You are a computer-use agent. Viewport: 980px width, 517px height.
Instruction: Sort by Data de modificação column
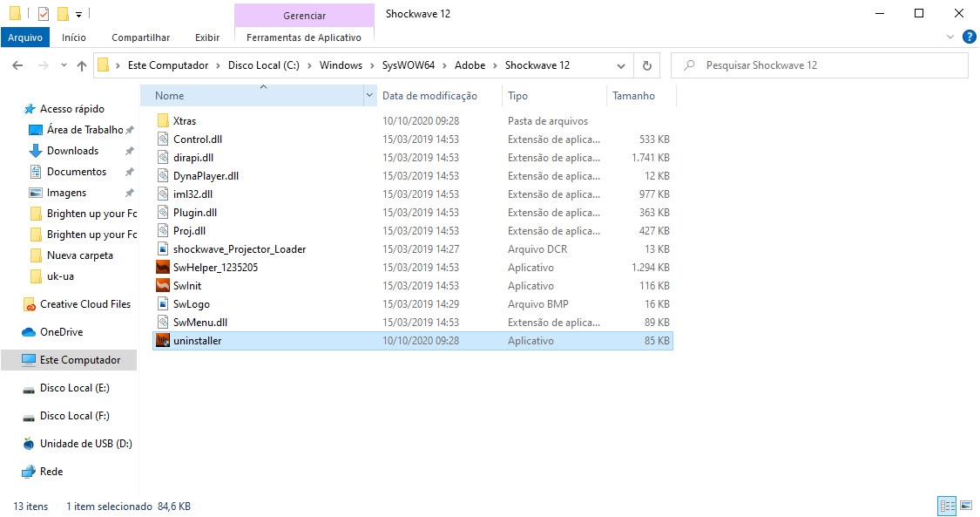[x=429, y=96]
